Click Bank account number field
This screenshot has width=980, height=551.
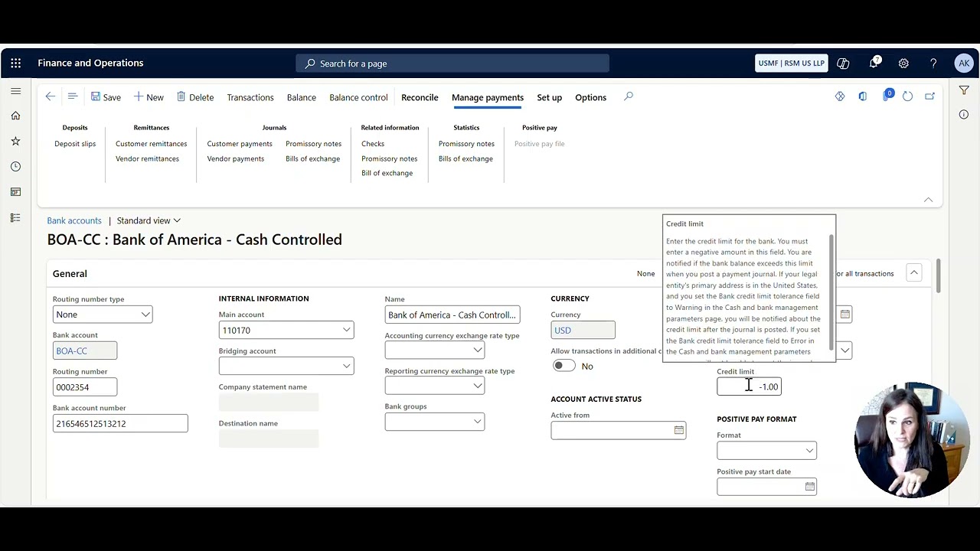pyautogui.click(x=120, y=423)
